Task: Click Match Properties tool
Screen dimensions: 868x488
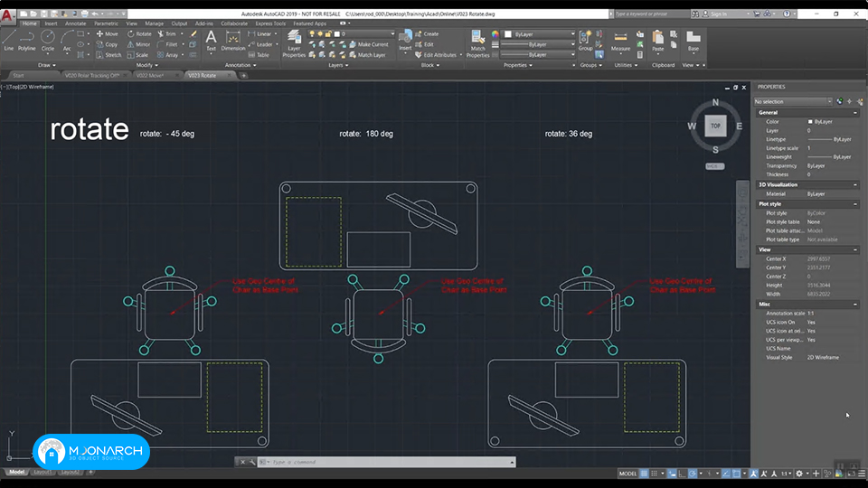Action: point(477,43)
